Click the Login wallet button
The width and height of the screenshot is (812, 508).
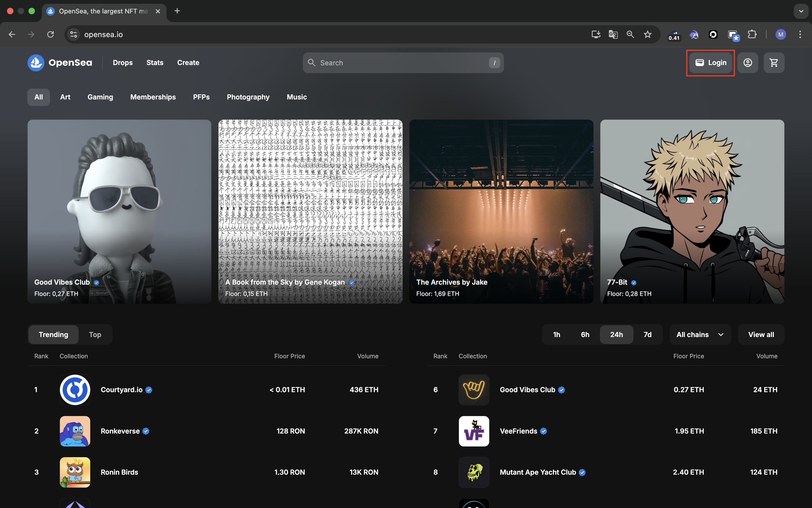(711, 63)
